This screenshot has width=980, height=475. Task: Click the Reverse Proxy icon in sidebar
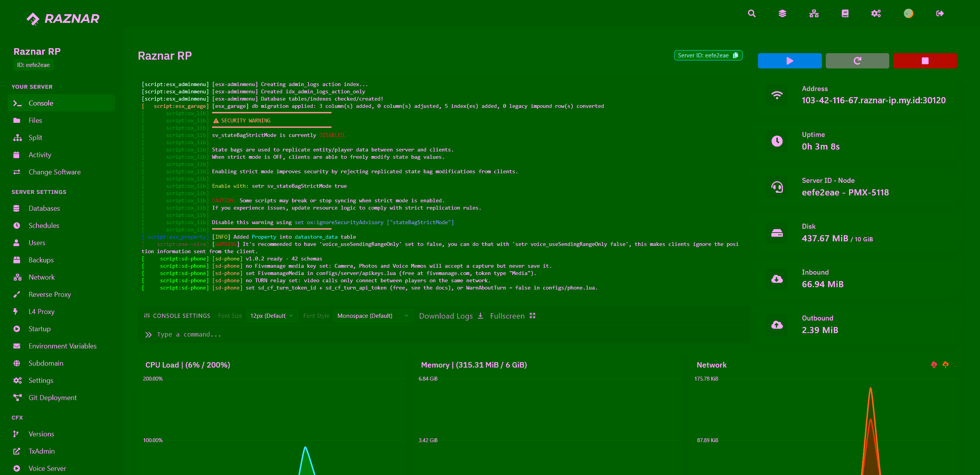point(16,294)
